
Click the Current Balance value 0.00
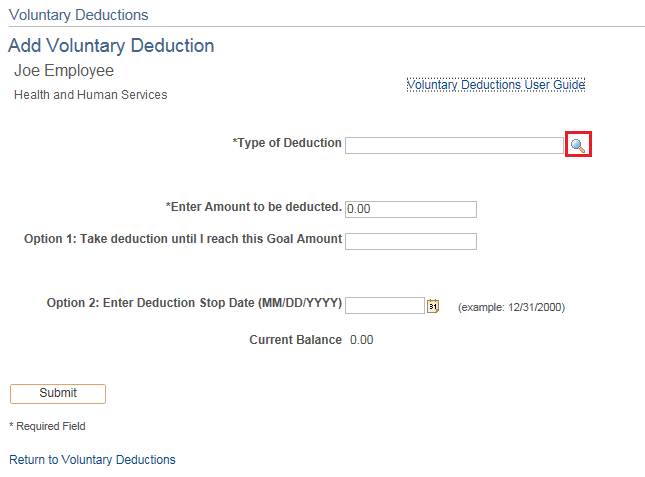click(x=361, y=340)
